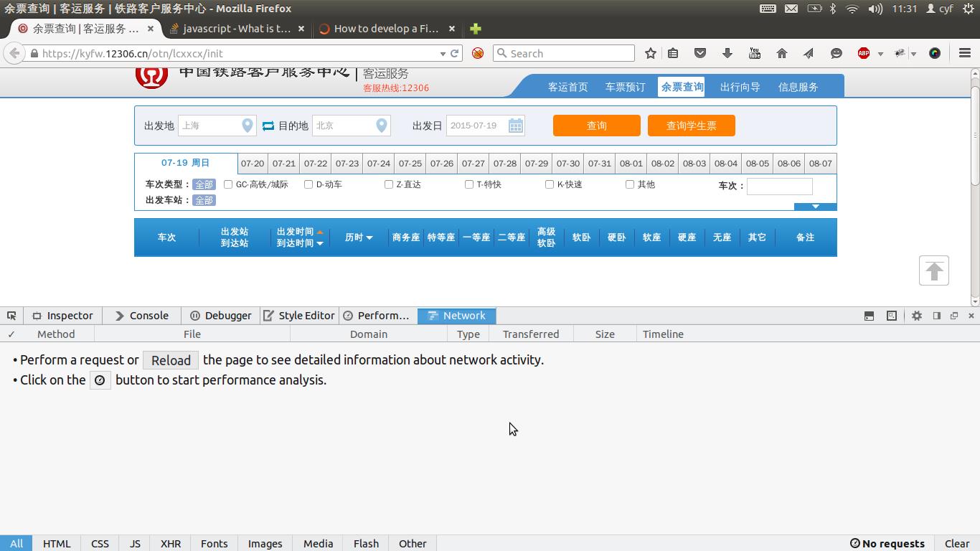Click the 查询学生票 button
980x551 pixels.
(692, 126)
